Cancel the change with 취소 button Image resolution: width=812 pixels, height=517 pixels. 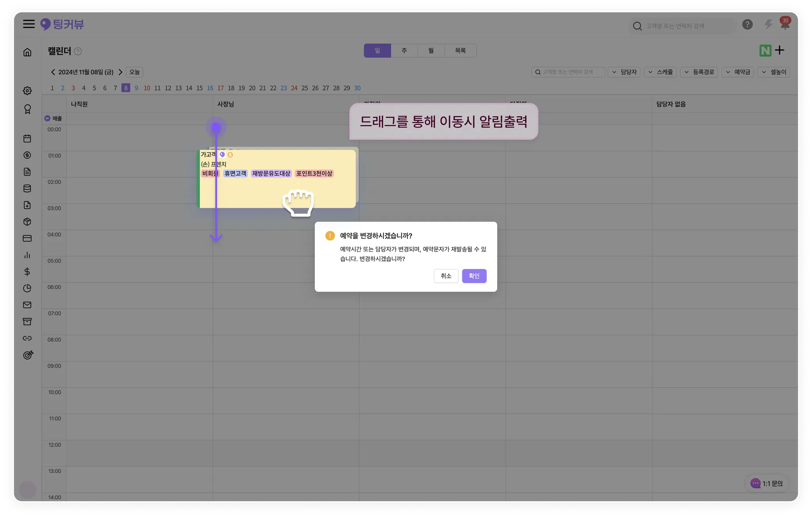446,276
